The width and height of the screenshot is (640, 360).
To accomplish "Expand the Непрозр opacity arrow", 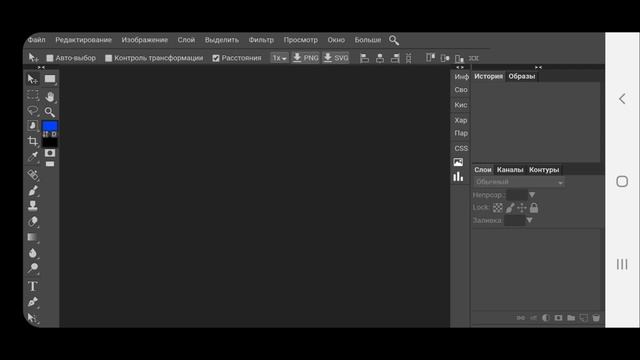I will point(532,195).
